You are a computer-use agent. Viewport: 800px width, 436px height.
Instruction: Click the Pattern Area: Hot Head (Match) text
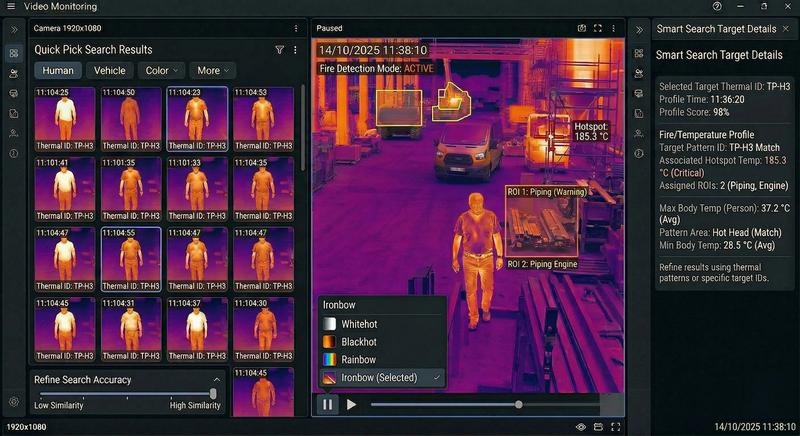coord(720,233)
